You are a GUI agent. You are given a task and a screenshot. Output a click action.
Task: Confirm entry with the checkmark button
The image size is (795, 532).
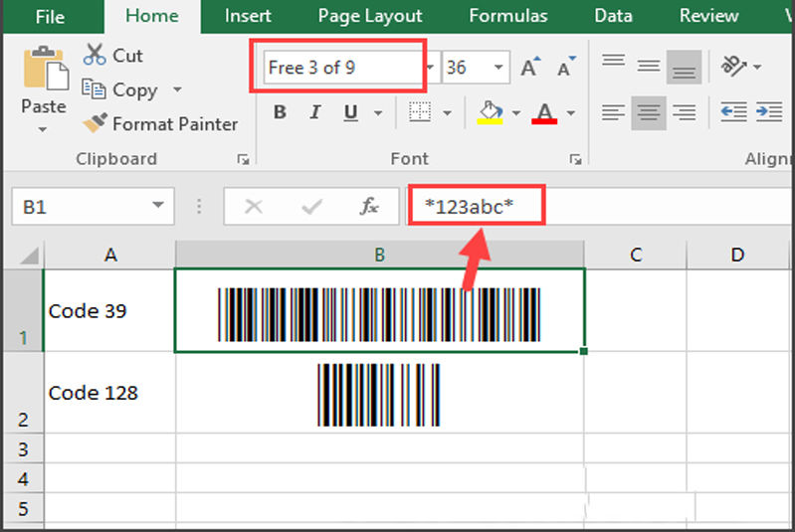311,206
